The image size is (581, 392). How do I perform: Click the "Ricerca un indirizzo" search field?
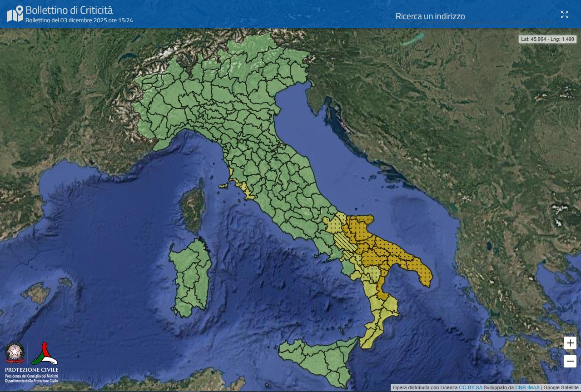(x=475, y=16)
